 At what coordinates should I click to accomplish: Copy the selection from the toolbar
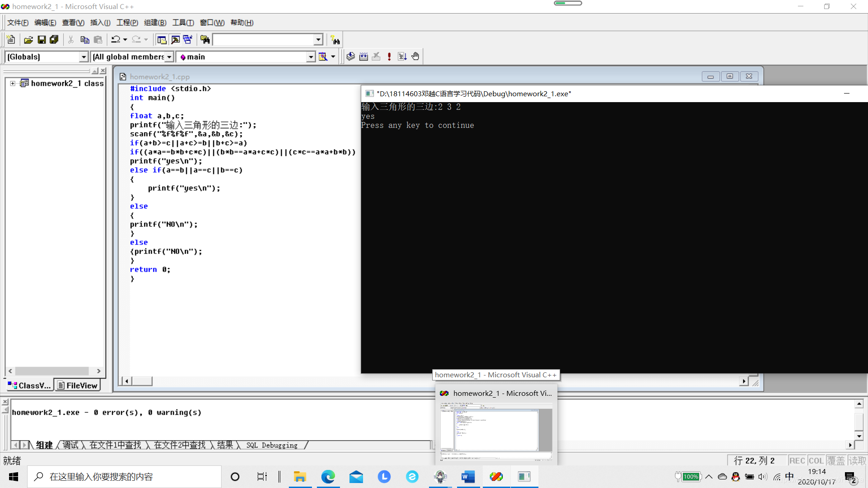click(85, 40)
